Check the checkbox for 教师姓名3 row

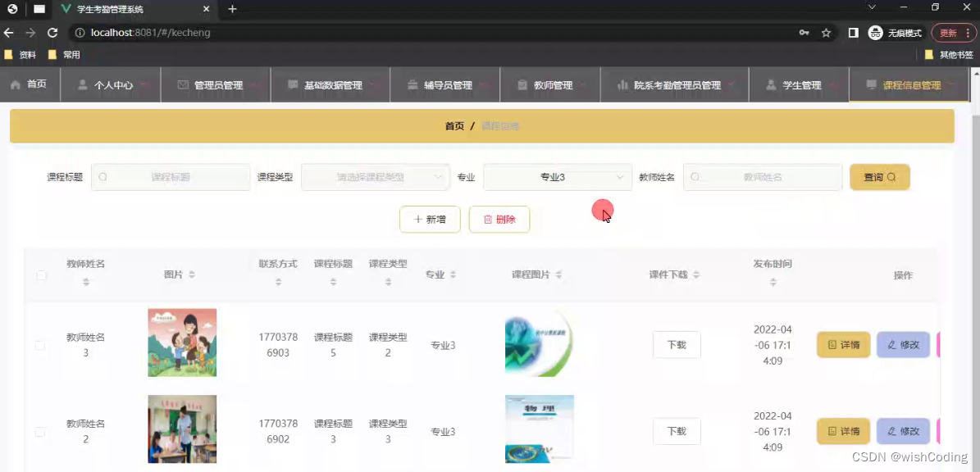point(40,345)
